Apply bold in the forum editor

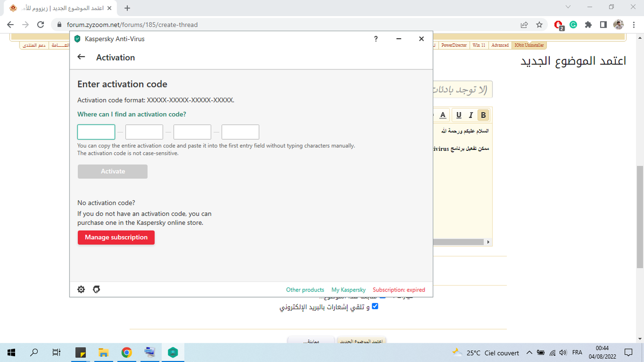[483, 115]
